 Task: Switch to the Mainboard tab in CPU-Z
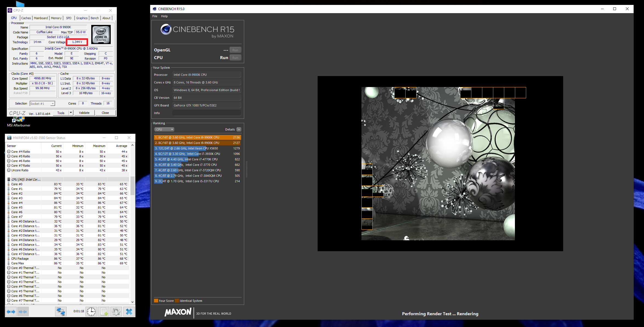[x=41, y=18]
